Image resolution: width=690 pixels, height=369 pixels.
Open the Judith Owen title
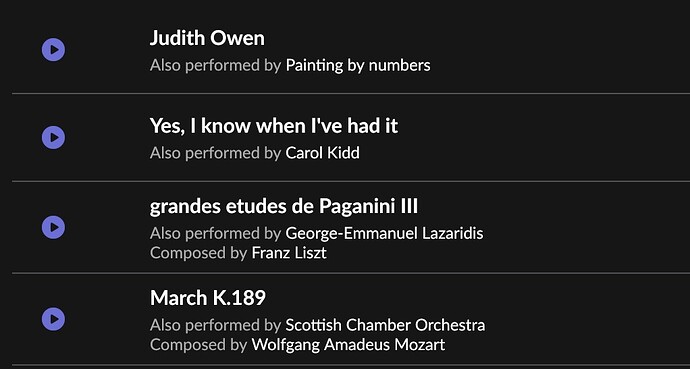207,38
